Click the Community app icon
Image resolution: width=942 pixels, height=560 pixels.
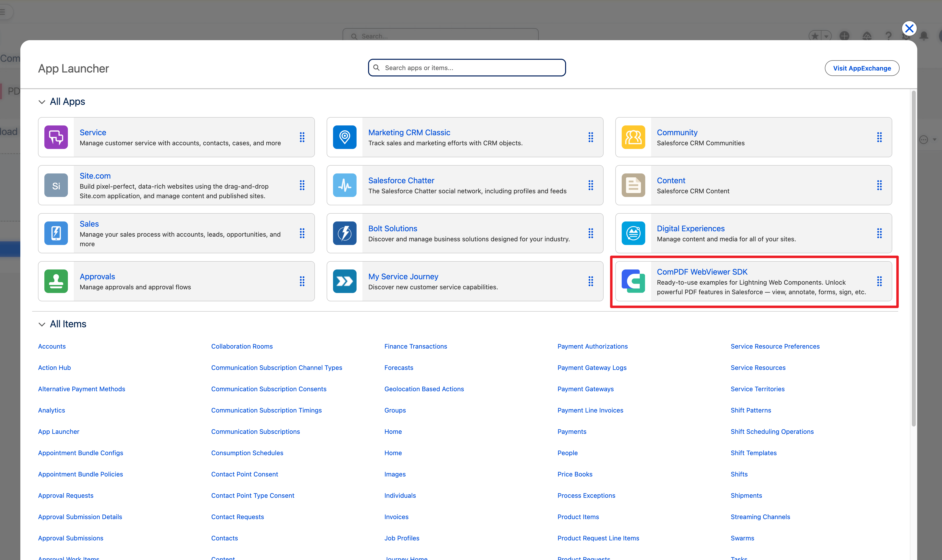[633, 137]
